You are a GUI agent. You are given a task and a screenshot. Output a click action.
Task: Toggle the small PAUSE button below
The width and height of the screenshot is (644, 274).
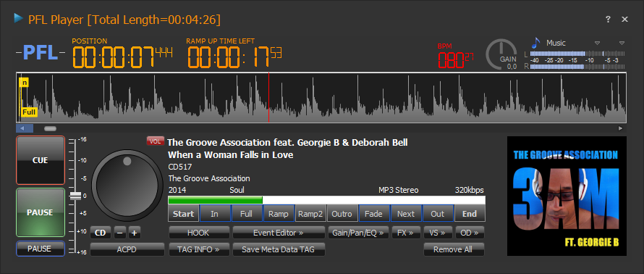pyautogui.click(x=41, y=249)
